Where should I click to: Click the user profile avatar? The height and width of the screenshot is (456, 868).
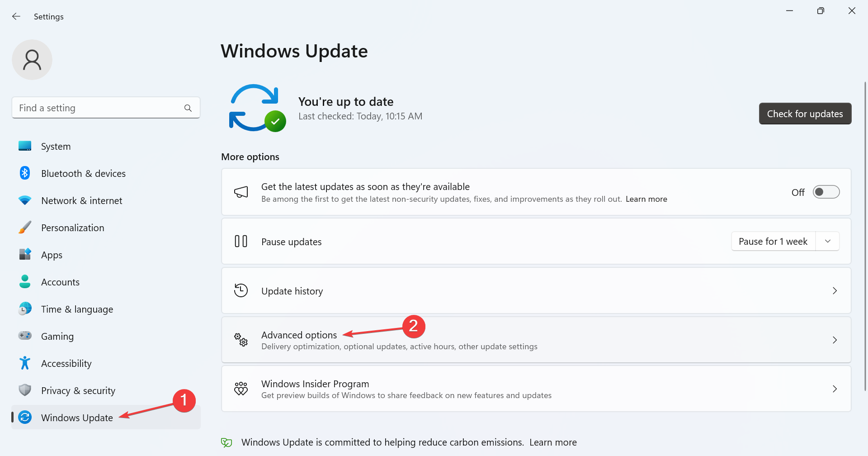(x=32, y=60)
